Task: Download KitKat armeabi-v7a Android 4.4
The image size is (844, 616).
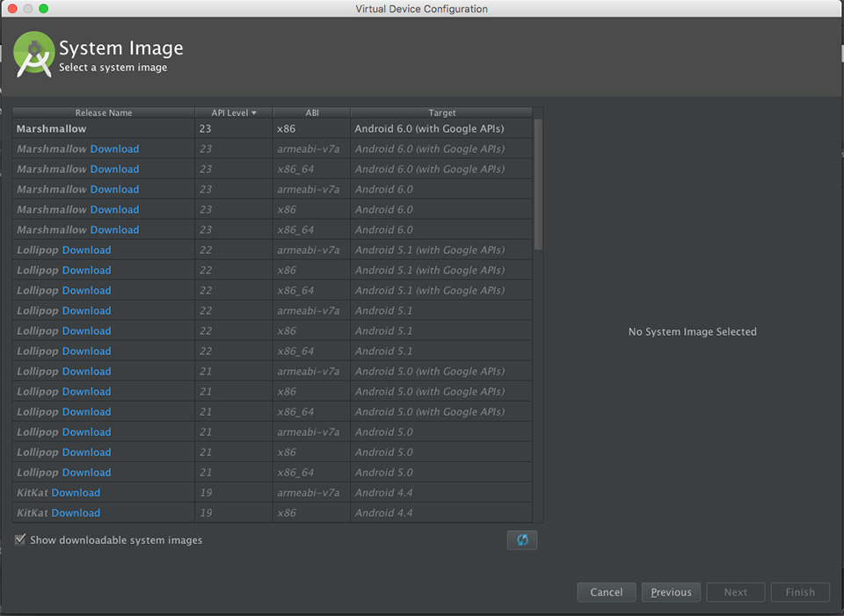Action: coord(76,493)
